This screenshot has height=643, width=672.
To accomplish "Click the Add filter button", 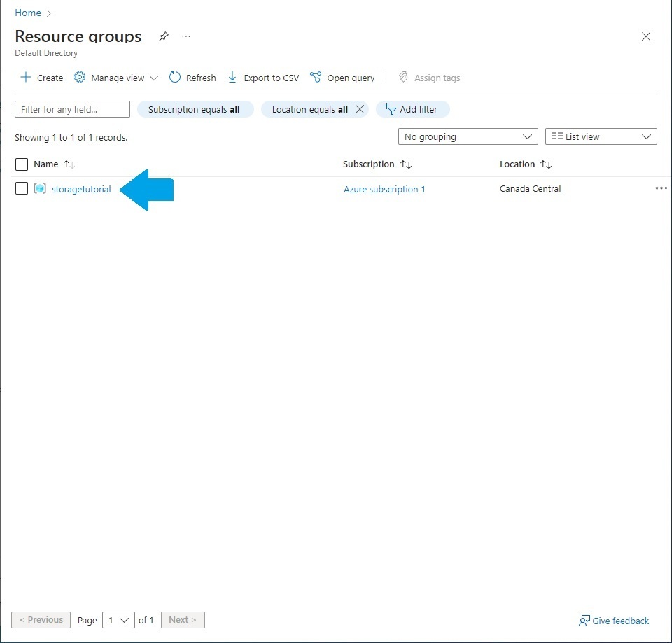I will coord(413,109).
